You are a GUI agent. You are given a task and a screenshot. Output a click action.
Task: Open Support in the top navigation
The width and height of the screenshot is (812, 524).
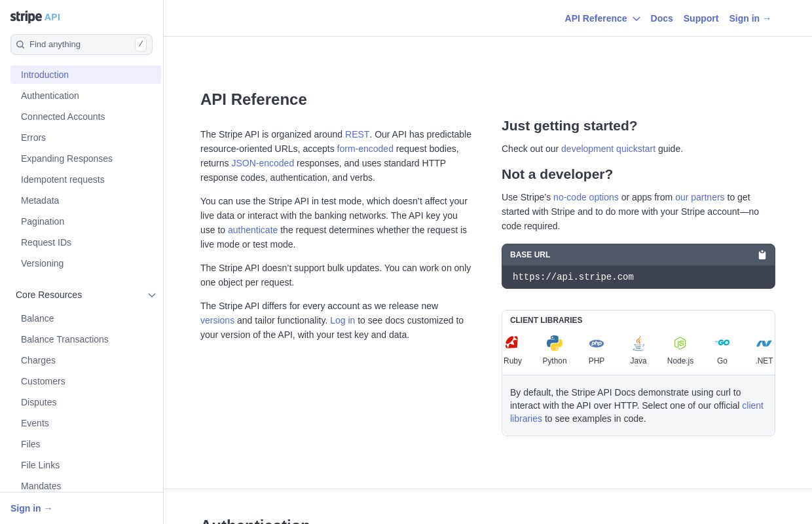(701, 18)
